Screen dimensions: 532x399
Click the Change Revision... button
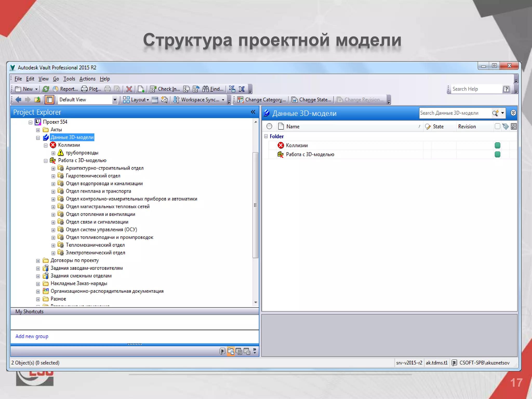click(360, 99)
